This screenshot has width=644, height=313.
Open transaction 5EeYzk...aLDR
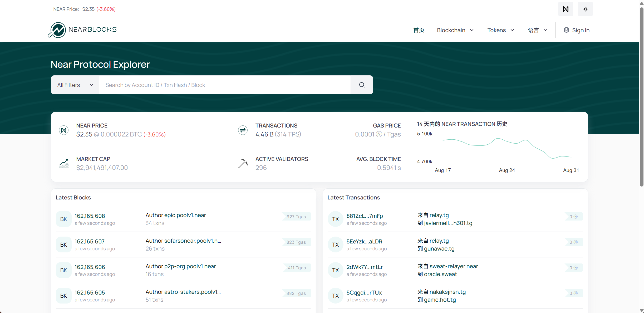[364, 241]
